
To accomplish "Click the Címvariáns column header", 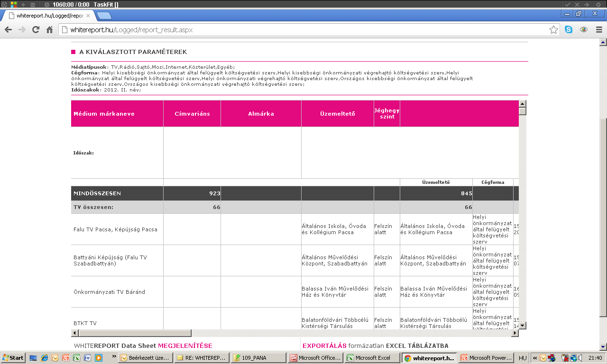I will tap(192, 114).
